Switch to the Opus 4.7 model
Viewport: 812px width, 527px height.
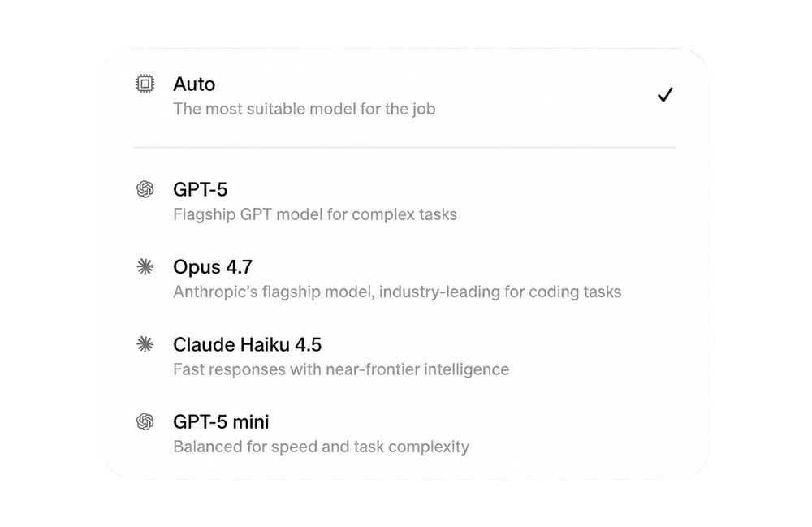tap(405, 279)
